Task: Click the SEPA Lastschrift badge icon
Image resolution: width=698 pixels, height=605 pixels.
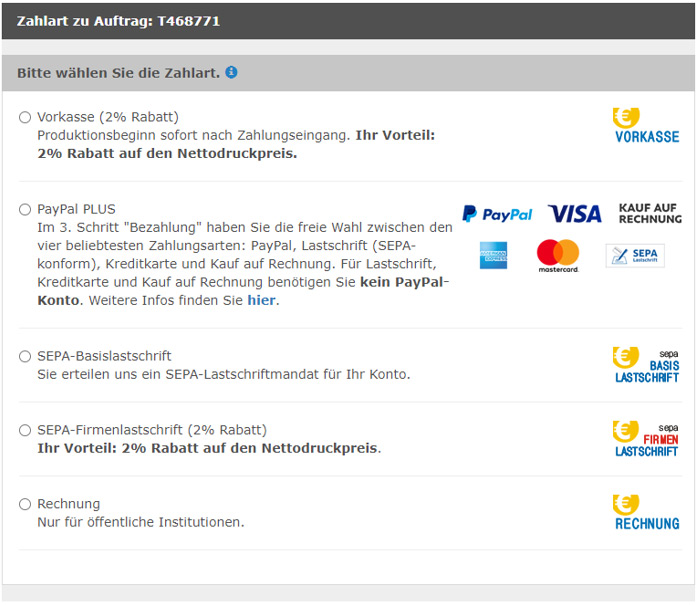Action: [x=635, y=256]
